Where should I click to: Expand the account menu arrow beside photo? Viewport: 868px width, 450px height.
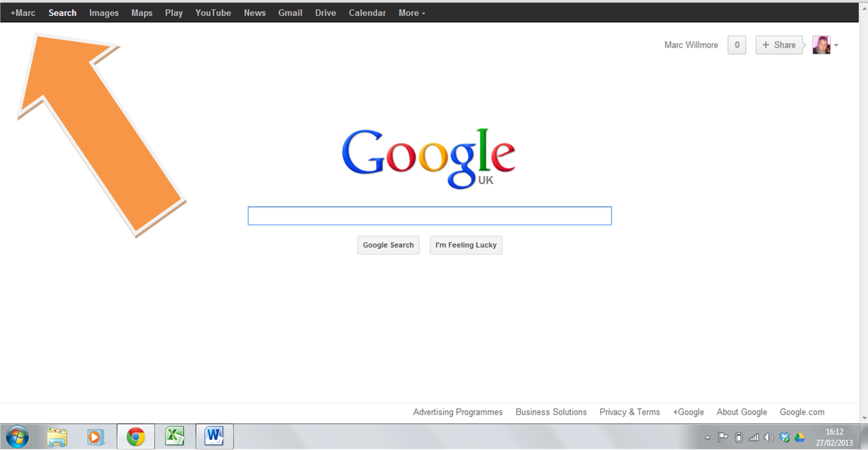pyautogui.click(x=836, y=45)
